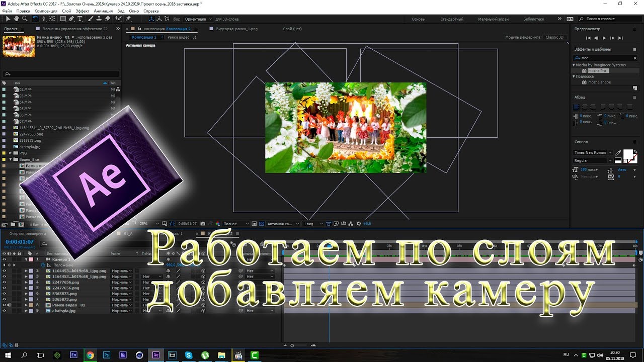
Task: Expand layer 8 Рамка видео _01
Action: click(26, 305)
